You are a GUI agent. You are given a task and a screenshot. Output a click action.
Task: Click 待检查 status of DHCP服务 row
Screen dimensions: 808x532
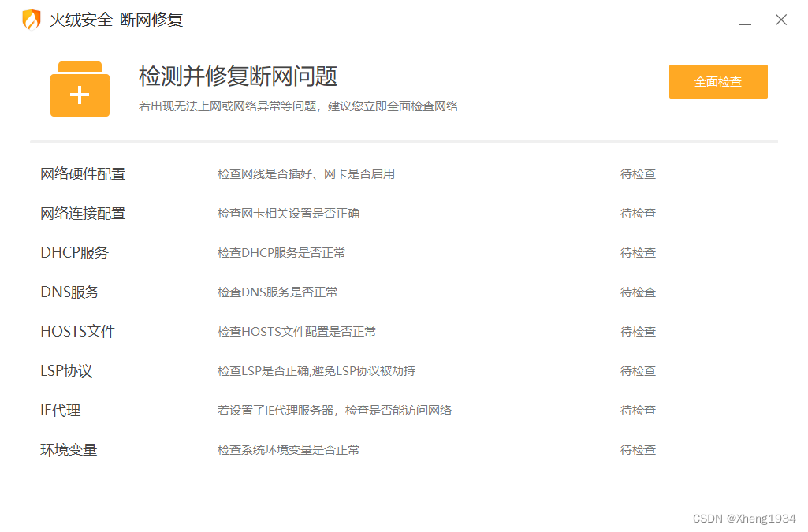click(638, 253)
